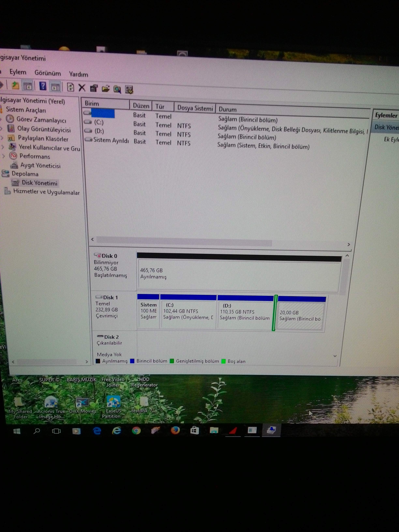The width and height of the screenshot is (399, 532).
Task: Click the Refresh toolbar icon
Action: (x=70, y=87)
